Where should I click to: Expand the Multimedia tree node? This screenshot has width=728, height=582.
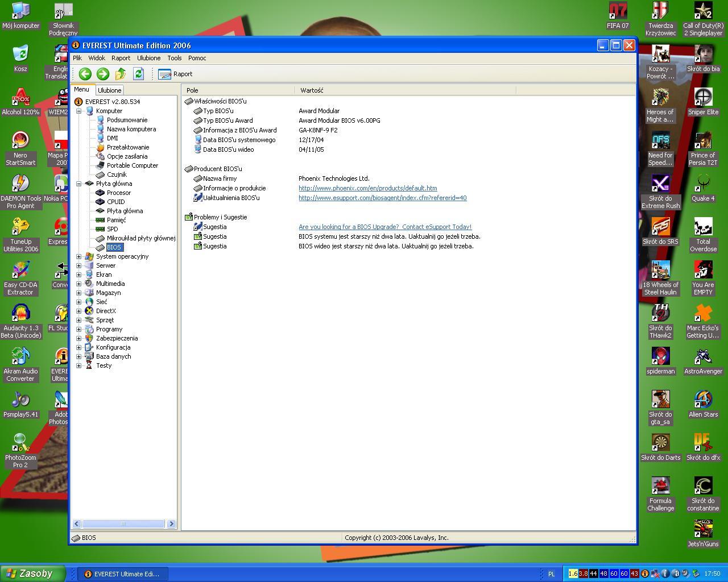(x=79, y=284)
